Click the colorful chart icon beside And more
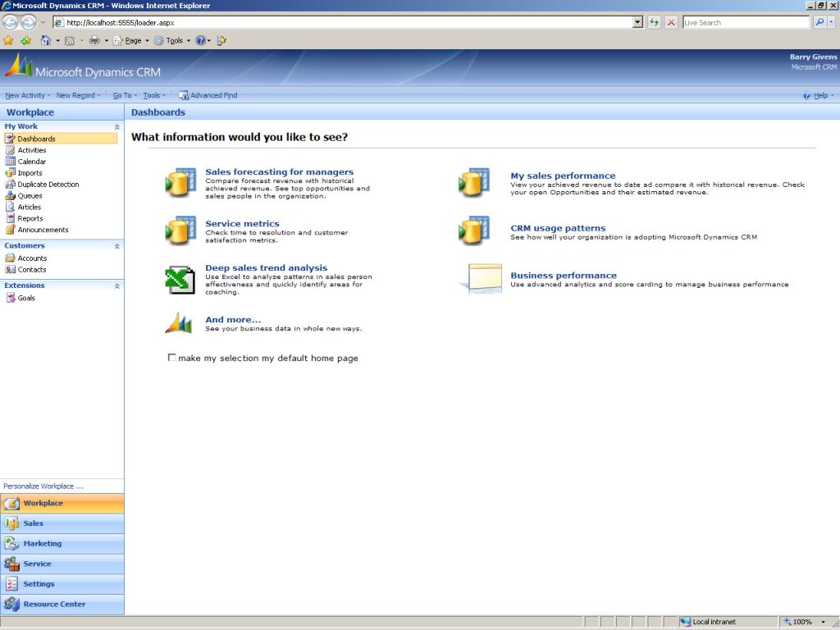 point(179,323)
